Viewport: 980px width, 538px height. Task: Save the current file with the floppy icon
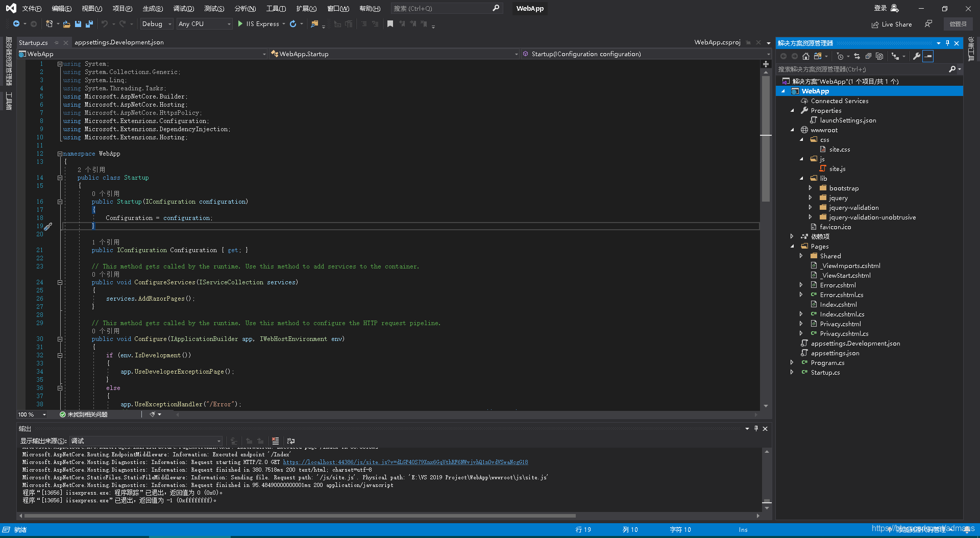(78, 24)
